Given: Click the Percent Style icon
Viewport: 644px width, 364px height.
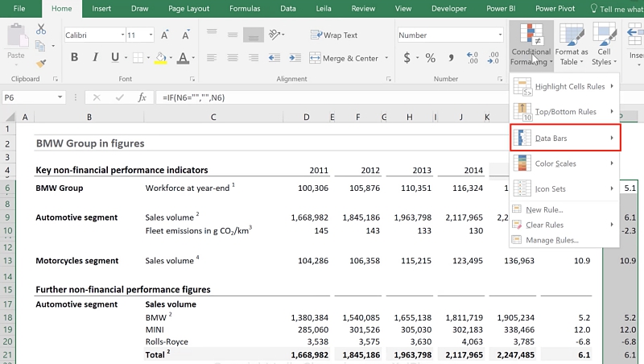Looking at the screenshot, I should pos(430,58).
